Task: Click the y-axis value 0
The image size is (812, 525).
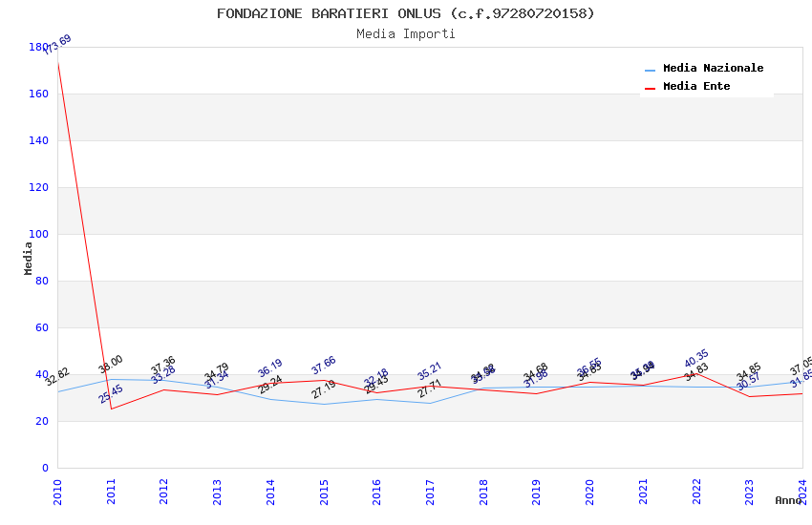Action: click(x=45, y=468)
